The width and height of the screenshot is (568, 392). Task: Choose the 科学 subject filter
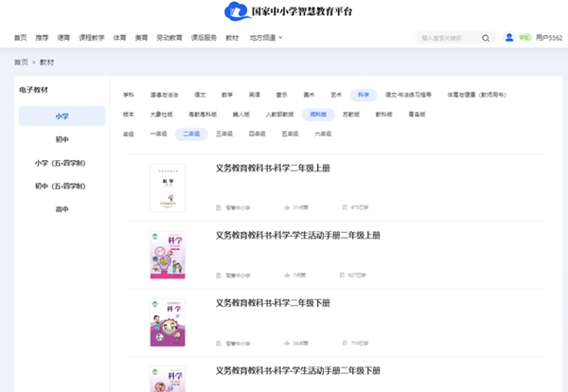pyautogui.click(x=364, y=95)
